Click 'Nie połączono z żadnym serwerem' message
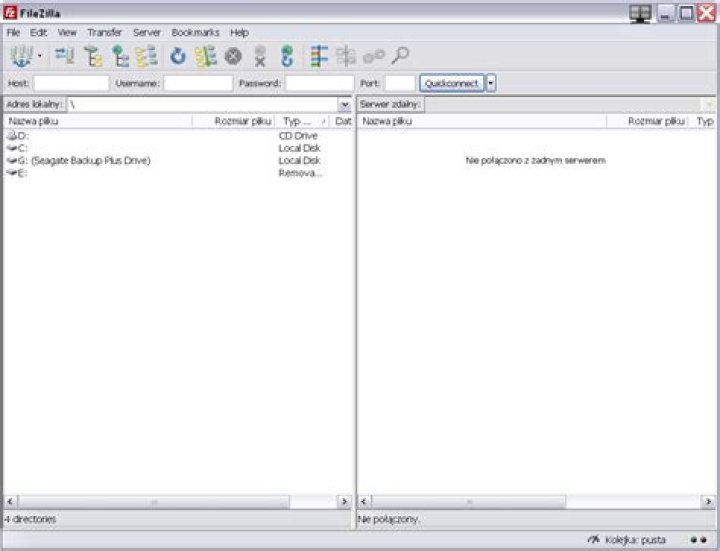 (535, 160)
